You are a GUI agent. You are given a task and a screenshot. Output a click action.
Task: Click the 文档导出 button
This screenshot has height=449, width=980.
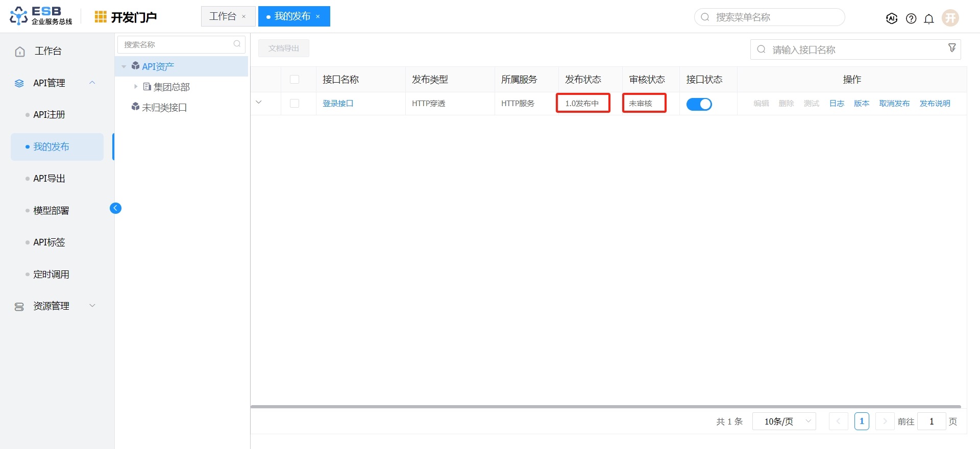(284, 48)
